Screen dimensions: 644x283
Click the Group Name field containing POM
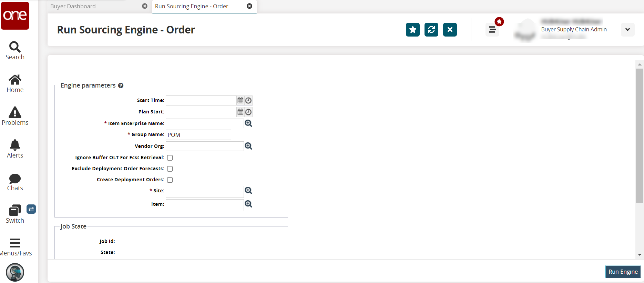pyautogui.click(x=198, y=135)
